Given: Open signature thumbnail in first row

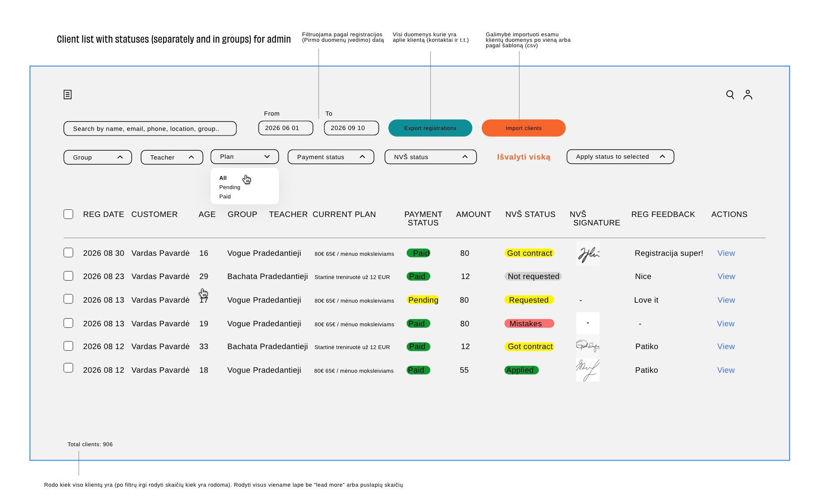Looking at the screenshot, I should coord(588,253).
